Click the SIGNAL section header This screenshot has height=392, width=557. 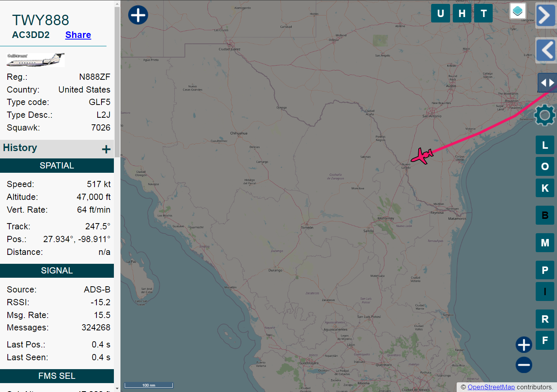[57, 271]
